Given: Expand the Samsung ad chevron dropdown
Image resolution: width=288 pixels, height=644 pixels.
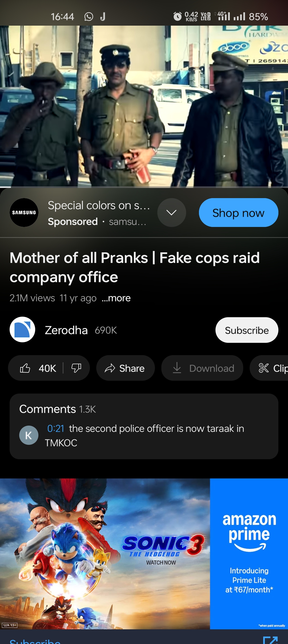Looking at the screenshot, I should tap(171, 213).
